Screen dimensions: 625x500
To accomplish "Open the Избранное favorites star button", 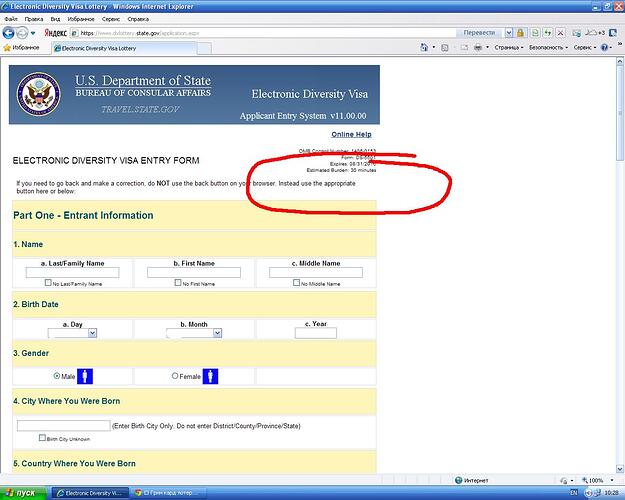I will (22, 47).
